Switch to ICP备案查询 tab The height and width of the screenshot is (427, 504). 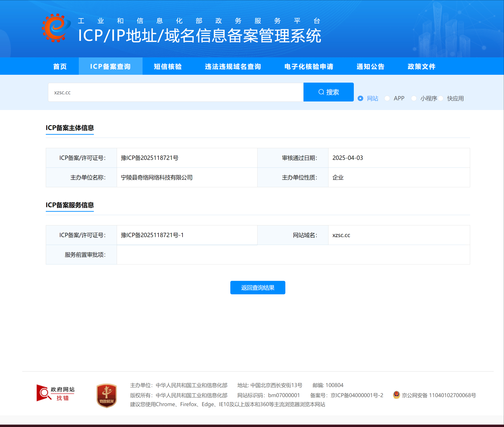pos(110,66)
